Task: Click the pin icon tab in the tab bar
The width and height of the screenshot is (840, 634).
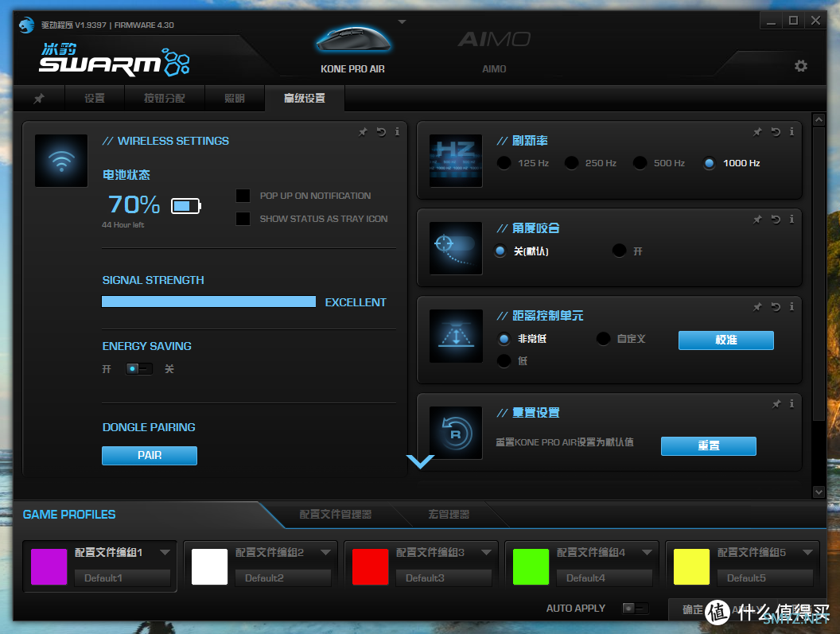Action: pyautogui.click(x=39, y=99)
